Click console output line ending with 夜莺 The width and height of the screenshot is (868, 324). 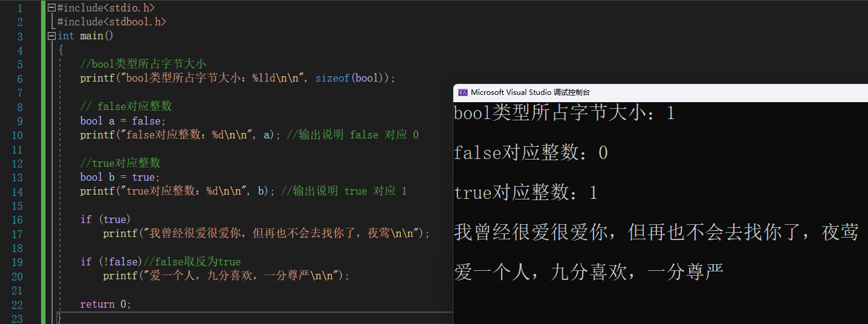point(656,233)
